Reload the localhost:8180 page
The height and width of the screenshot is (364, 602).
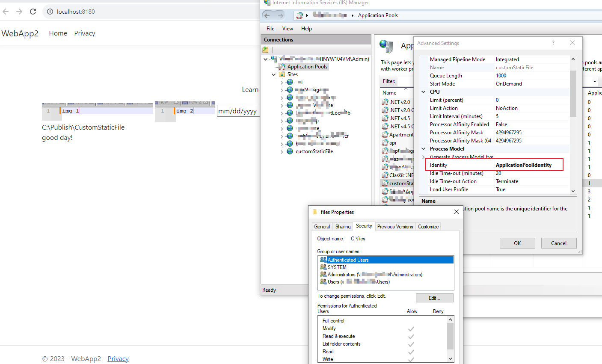tap(33, 12)
